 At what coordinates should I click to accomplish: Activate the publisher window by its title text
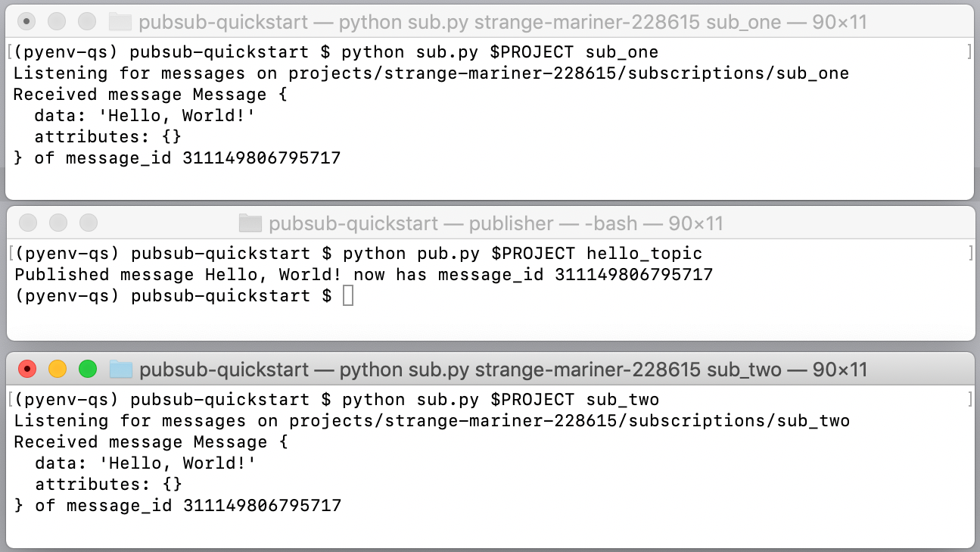496,223
